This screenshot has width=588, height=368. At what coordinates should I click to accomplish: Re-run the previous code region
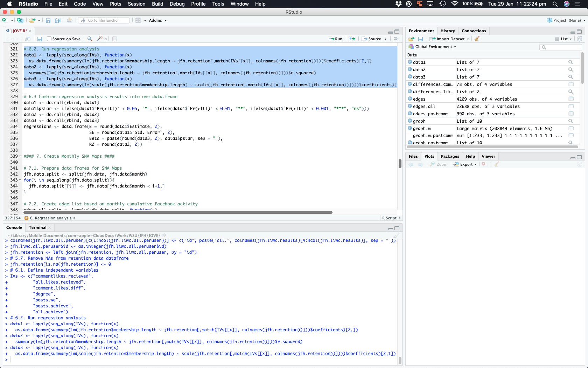point(352,39)
